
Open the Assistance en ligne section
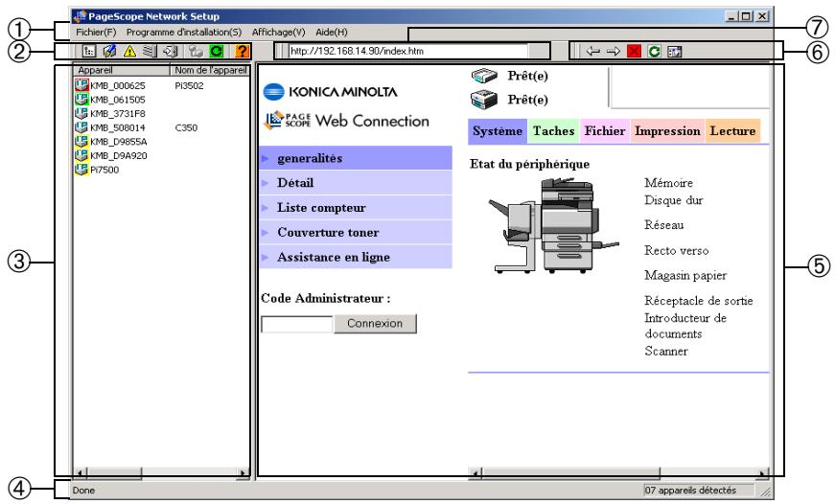[356, 257]
